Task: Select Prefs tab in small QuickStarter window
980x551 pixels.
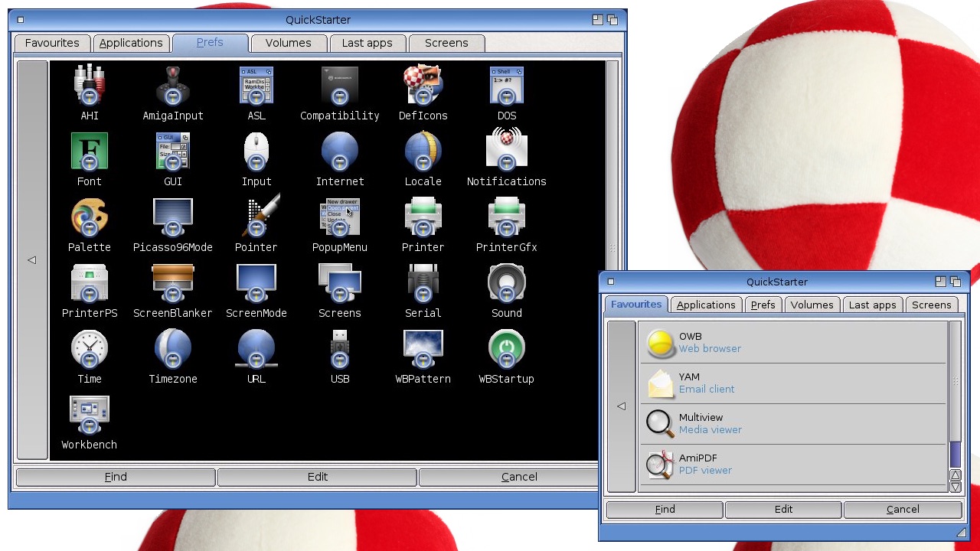Action: click(763, 305)
